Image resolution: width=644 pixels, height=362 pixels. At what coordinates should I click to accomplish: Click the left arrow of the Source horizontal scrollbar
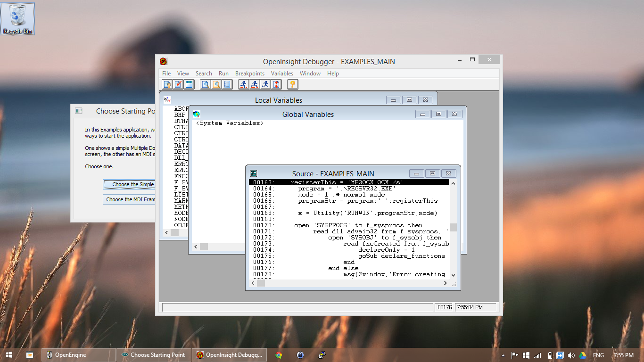click(x=253, y=283)
